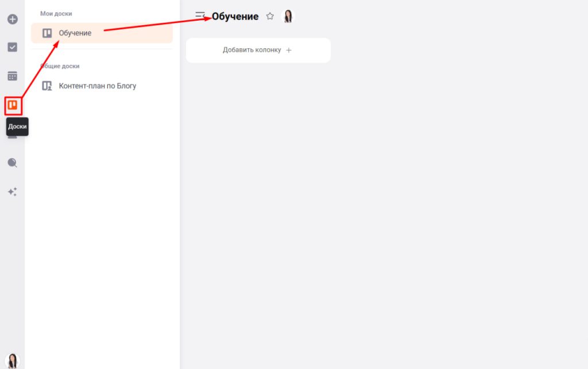The width and height of the screenshot is (588, 369).
Task: Click the Общие доски section header
Action: click(x=60, y=66)
